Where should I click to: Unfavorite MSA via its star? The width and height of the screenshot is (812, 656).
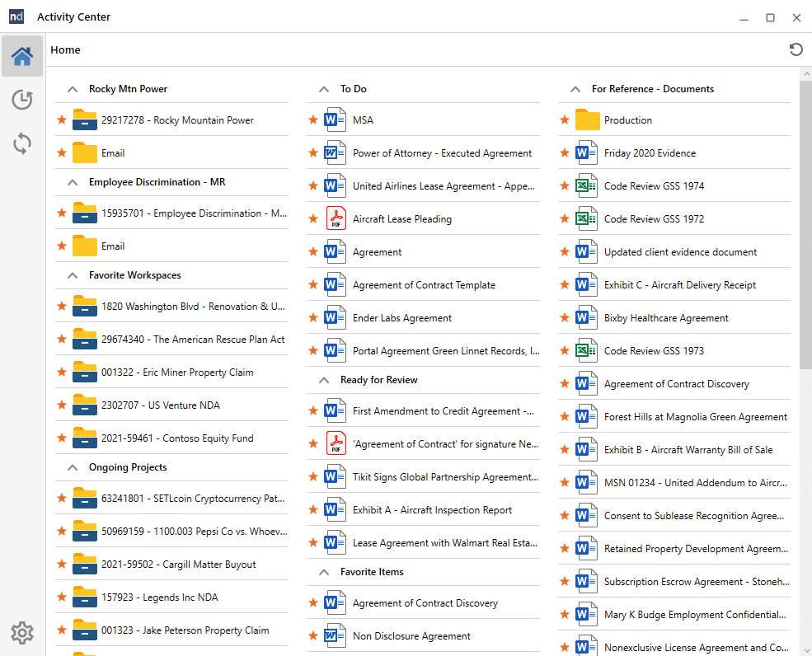(x=312, y=119)
